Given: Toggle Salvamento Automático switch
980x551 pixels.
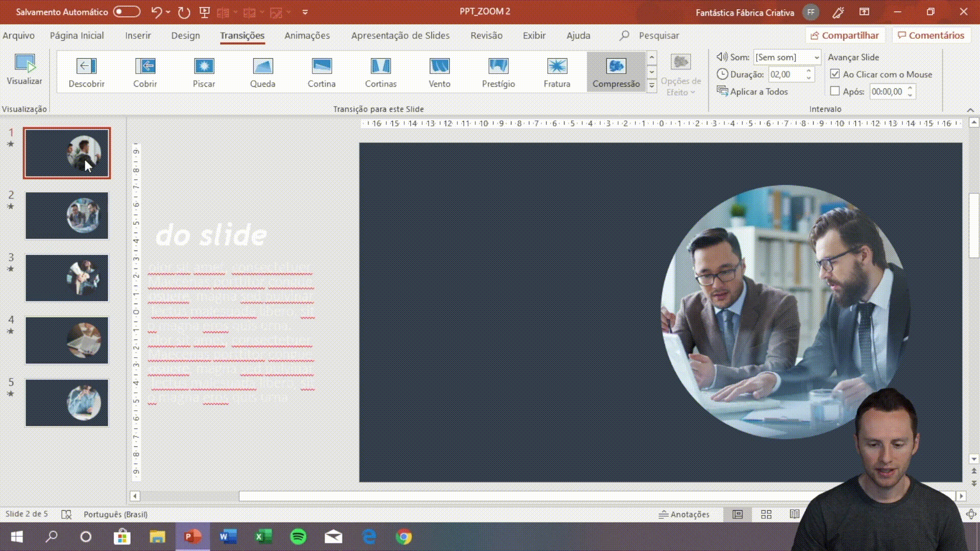Looking at the screenshot, I should click(x=127, y=12).
